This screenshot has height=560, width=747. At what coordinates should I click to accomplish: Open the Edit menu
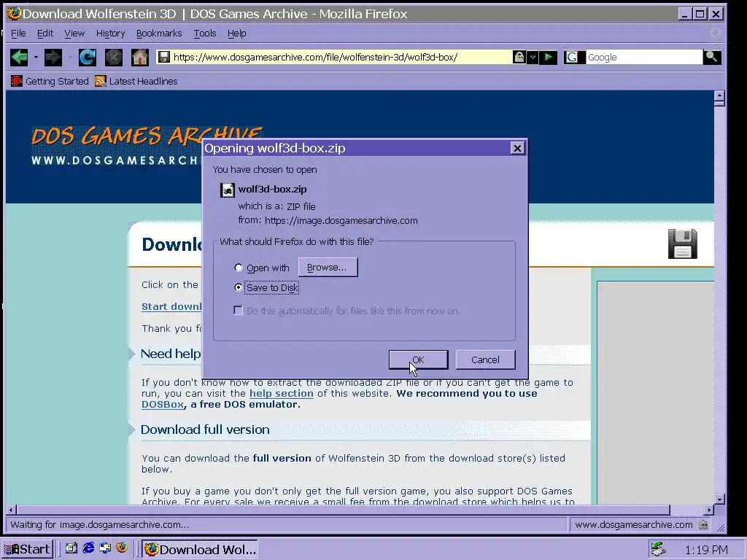(45, 34)
